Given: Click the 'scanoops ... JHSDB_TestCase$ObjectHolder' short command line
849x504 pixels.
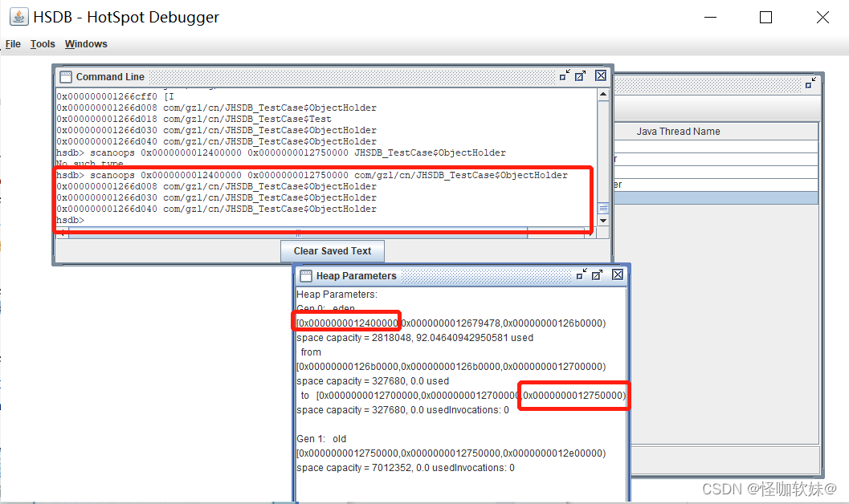Looking at the screenshot, I should (281, 153).
